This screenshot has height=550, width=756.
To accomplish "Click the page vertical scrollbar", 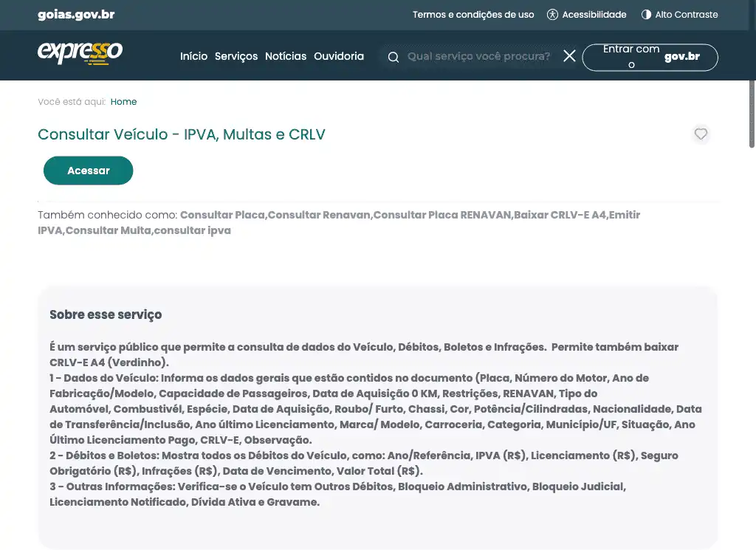I will click(752, 74).
